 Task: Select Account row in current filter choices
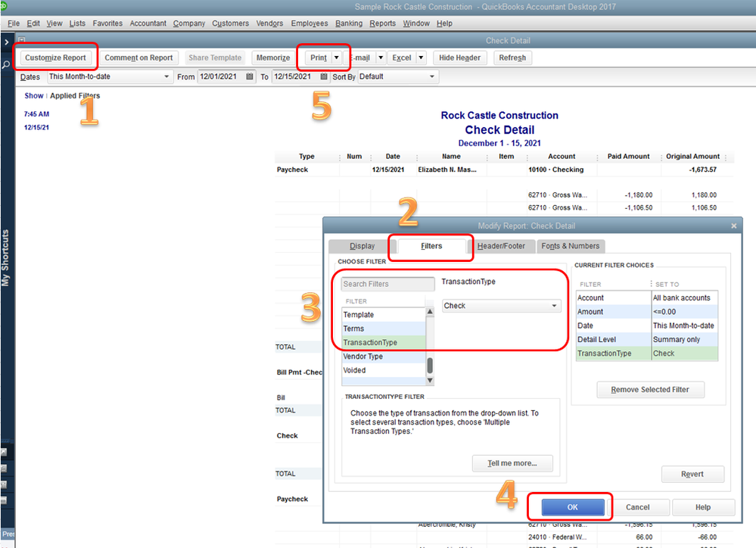coord(647,297)
